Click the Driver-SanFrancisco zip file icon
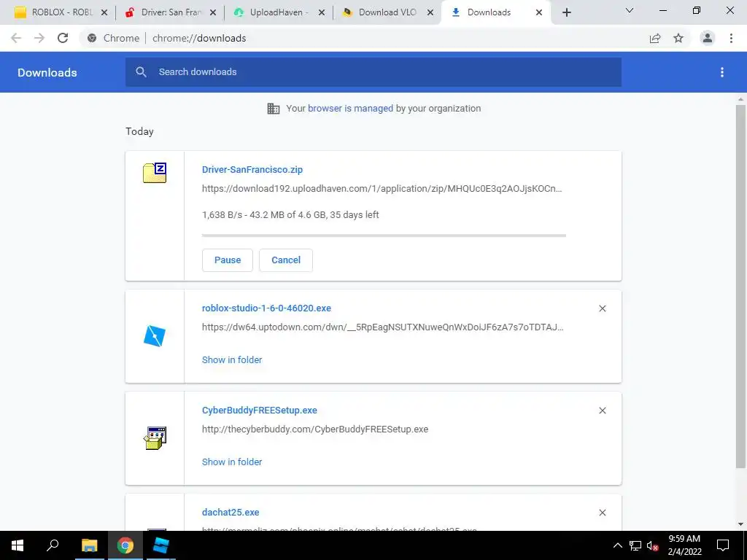Viewport: 747px width, 560px height. [x=155, y=172]
